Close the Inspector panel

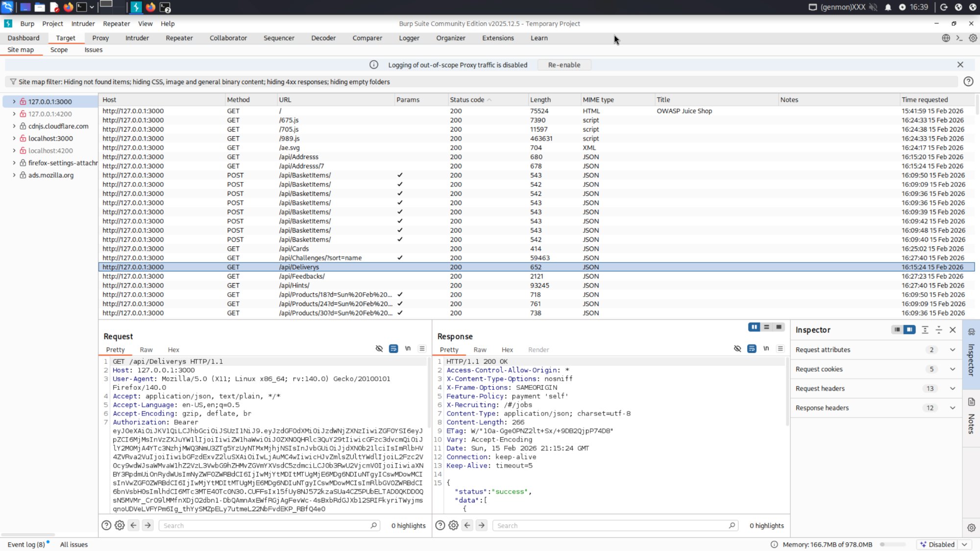(953, 330)
